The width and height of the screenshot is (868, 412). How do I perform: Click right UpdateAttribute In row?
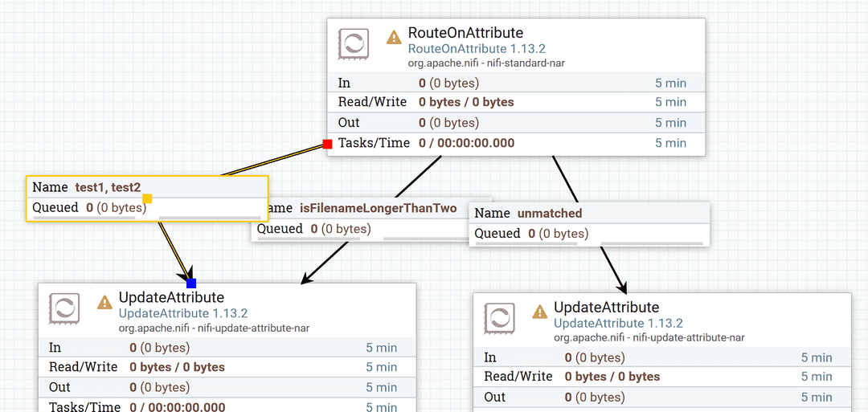662,357
